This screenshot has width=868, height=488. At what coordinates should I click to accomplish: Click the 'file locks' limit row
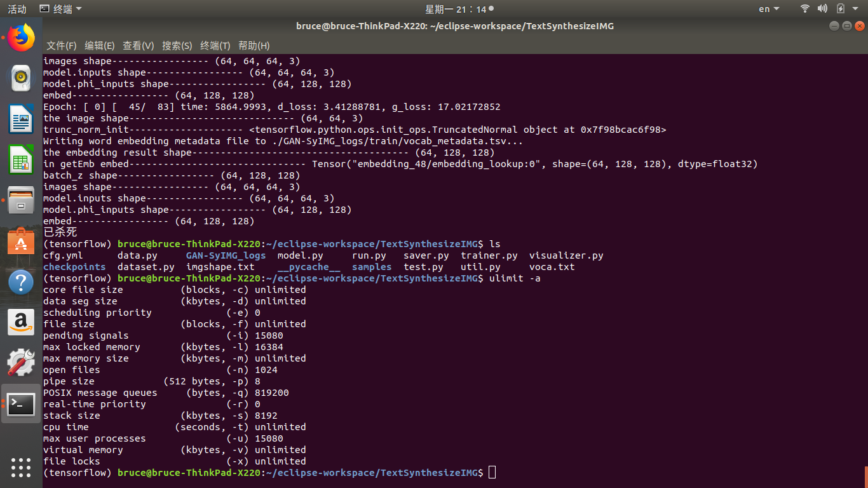(175, 461)
